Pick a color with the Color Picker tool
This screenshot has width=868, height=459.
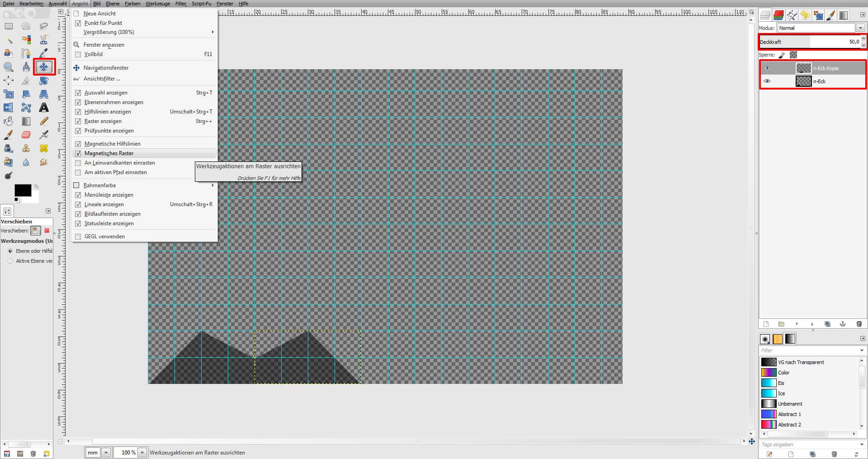tap(44, 53)
